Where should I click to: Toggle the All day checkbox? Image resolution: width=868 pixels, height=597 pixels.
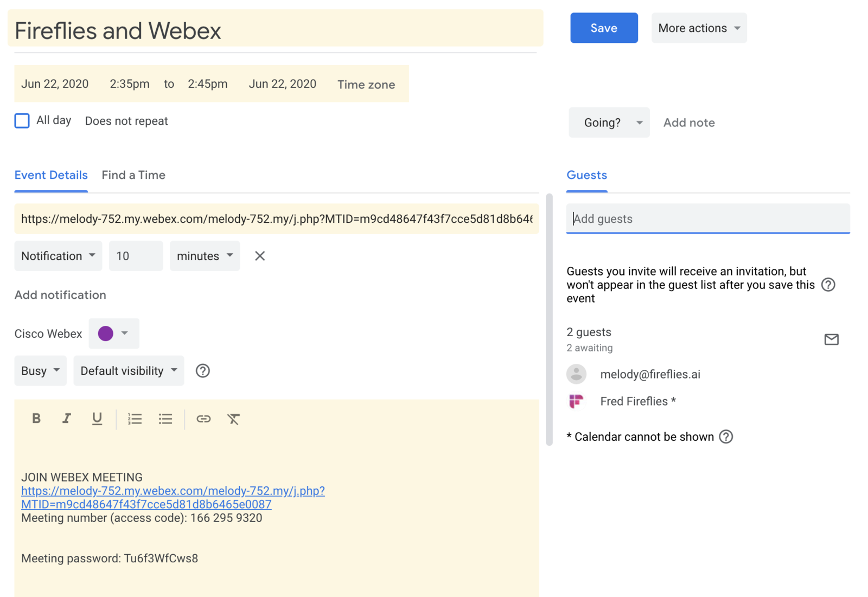(22, 120)
